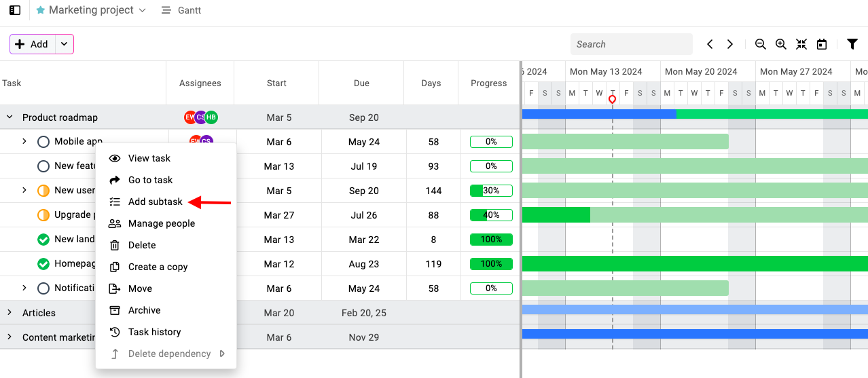
Task: Collapse the Product roadmap group
Action: click(x=10, y=117)
